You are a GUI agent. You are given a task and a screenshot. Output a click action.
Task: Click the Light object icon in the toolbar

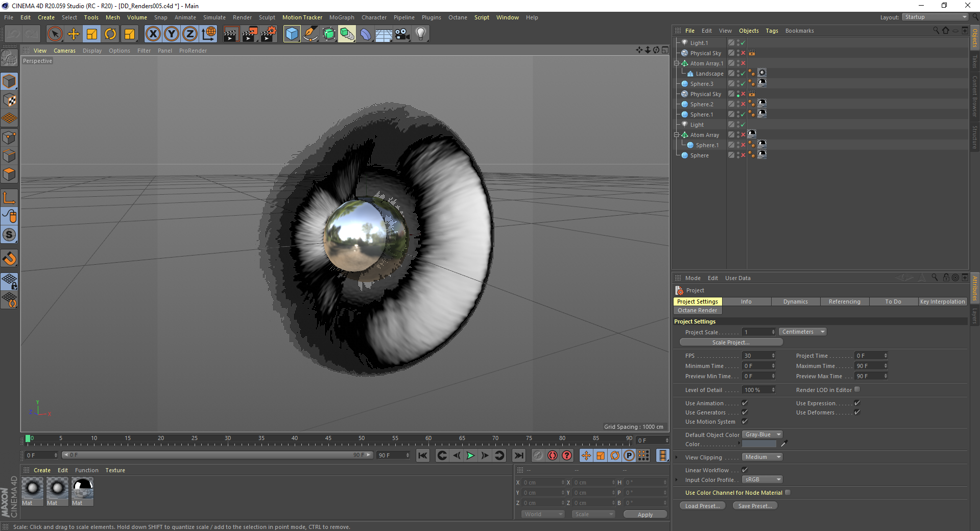pos(420,34)
